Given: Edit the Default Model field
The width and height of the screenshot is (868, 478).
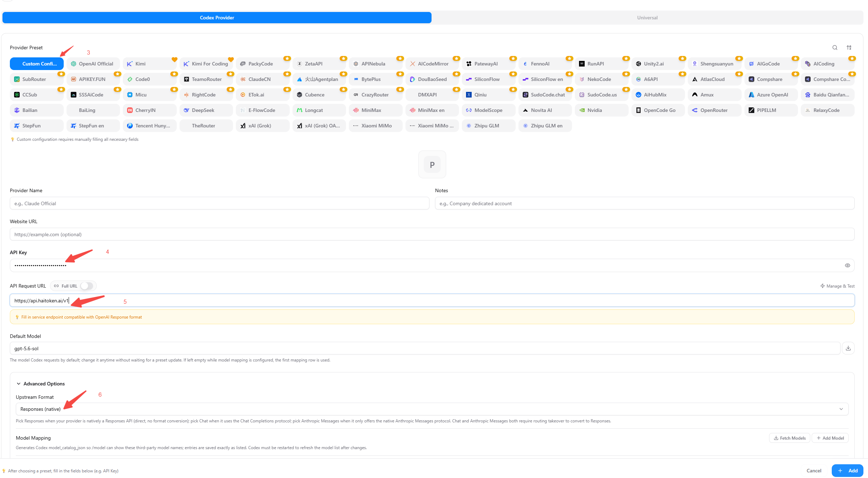Looking at the screenshot, I should pos(425,348).
